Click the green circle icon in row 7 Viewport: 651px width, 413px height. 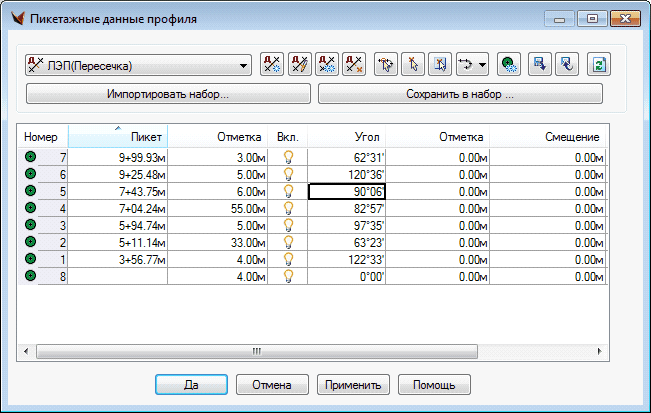click(x=30, y=158)
